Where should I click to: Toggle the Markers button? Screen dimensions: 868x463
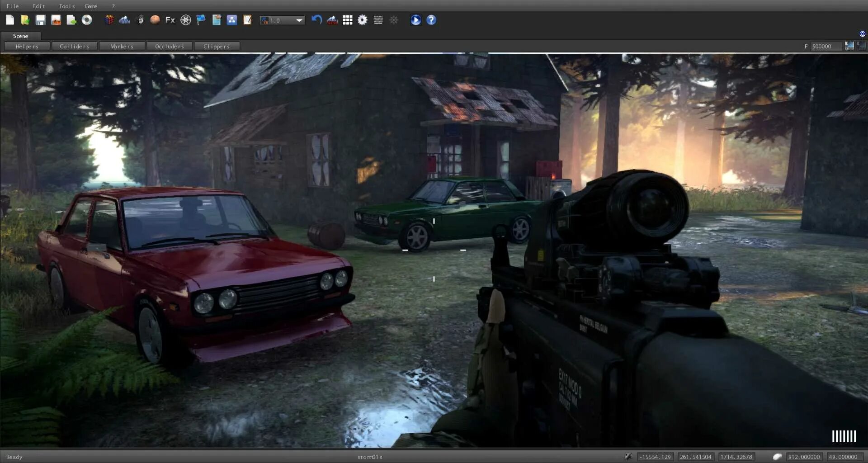122,46
